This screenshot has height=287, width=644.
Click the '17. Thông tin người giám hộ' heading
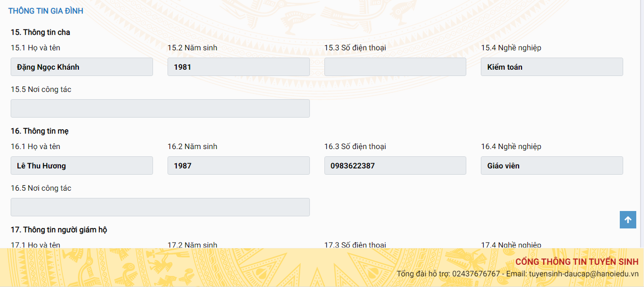pos(59,230)
